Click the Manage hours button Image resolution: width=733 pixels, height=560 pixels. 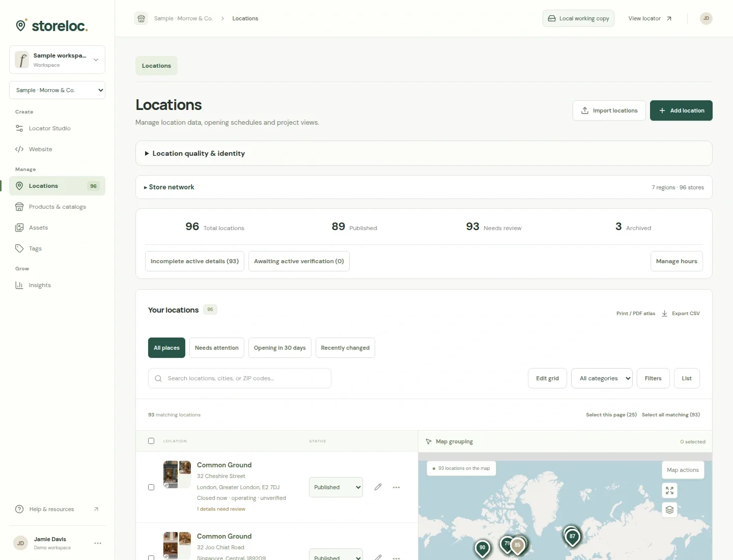pos(676,261)
